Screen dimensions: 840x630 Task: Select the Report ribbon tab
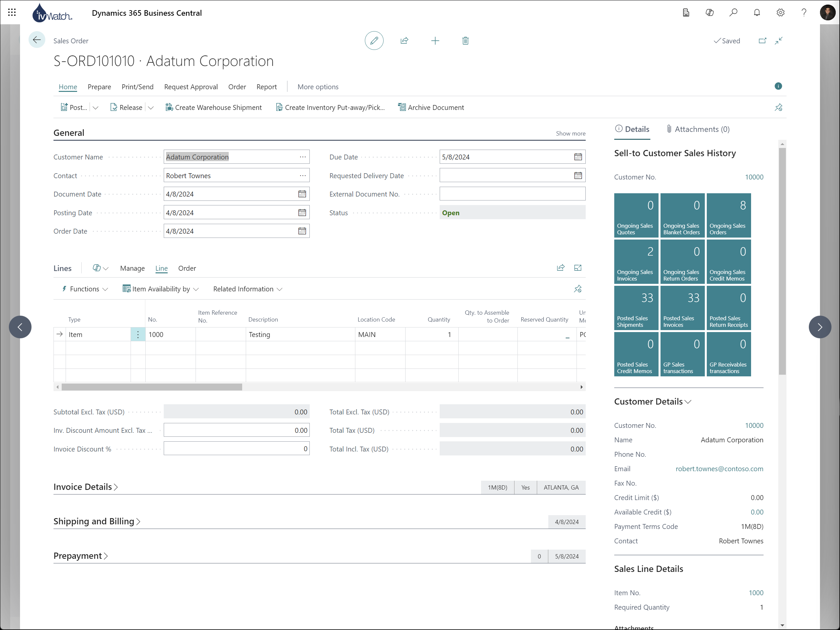(266, 87)
